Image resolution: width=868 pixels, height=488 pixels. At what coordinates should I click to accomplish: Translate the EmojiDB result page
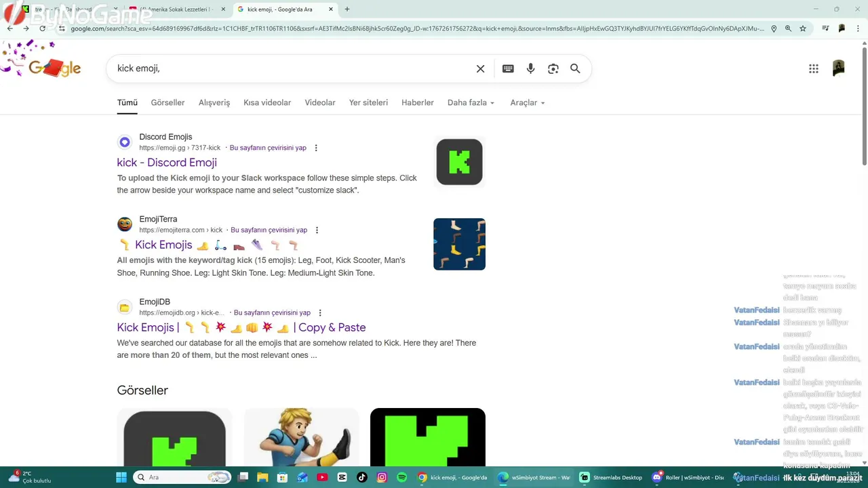pos(272,312)
